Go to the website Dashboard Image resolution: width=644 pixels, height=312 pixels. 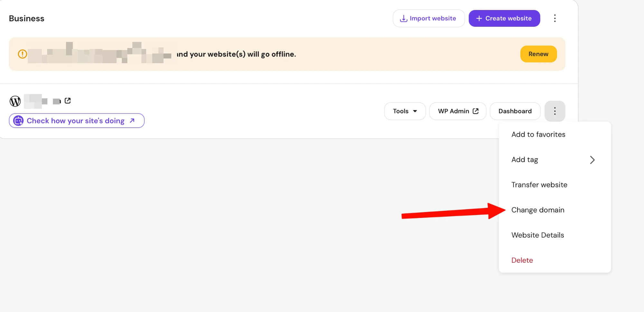[x=515, y=111]
